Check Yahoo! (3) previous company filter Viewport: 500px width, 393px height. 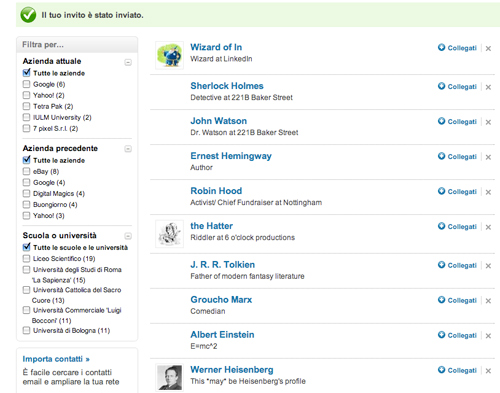[x=26, y=215]
